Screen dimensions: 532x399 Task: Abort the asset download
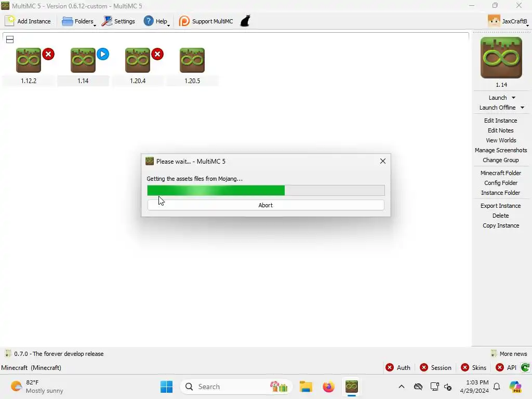[x=265, y=205]
